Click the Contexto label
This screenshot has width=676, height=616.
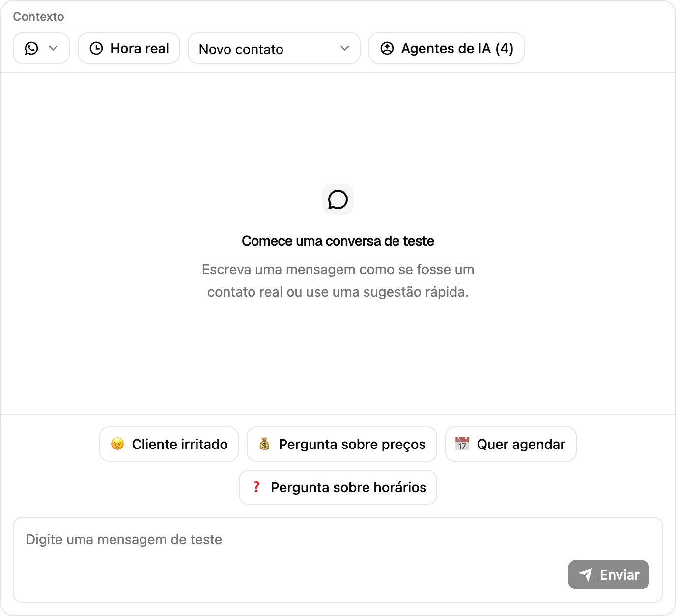coord(39,17)
